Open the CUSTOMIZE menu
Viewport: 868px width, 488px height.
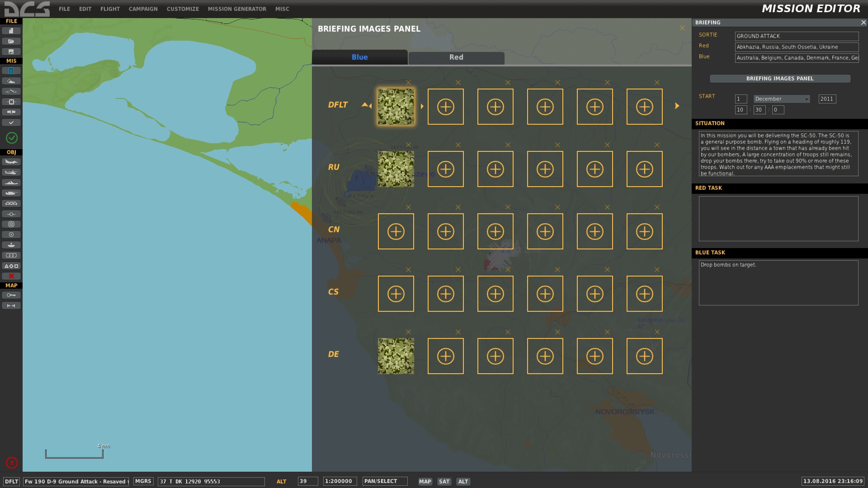point(183,9)
